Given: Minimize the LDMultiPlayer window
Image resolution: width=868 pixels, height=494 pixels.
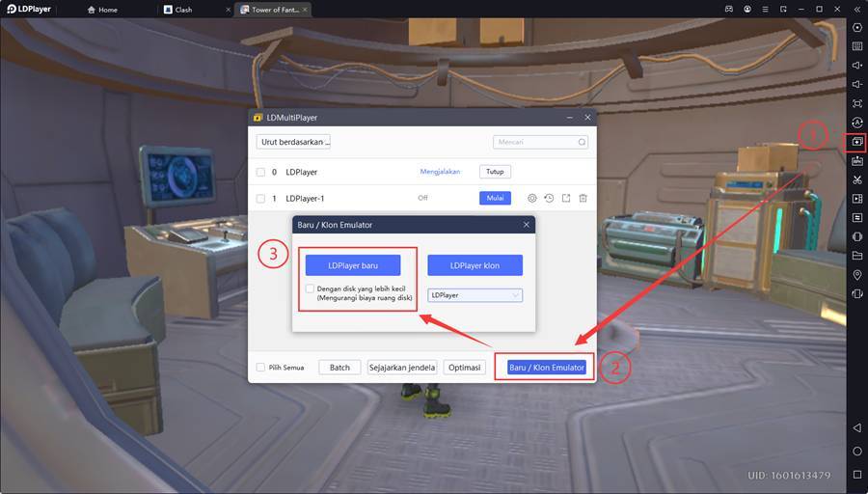Looking at the screenshot, I should click(570, 118).
